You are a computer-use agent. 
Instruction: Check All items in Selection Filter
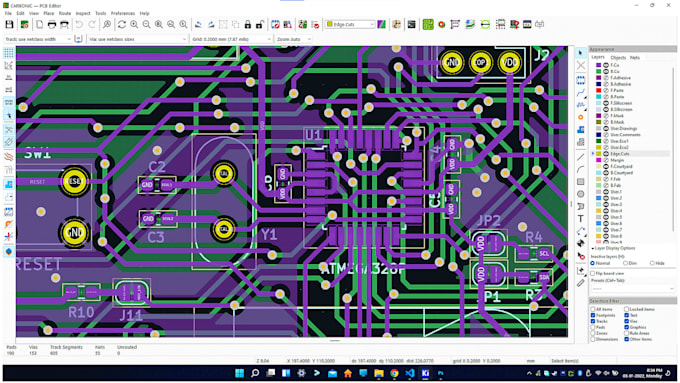pyautogui.click(x=593, y=309)
